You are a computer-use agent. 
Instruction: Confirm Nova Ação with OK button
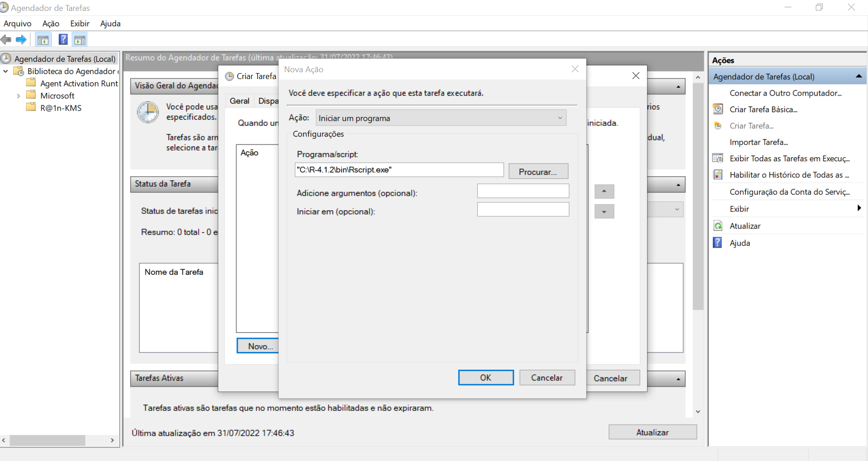pyautogui.click(x=486, y=377)
